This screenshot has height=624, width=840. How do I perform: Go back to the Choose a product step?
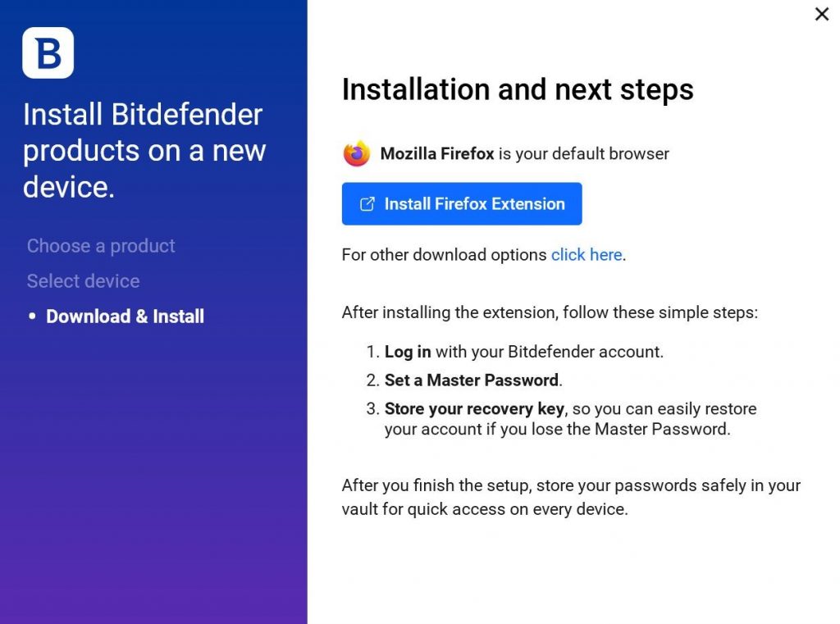101,246
